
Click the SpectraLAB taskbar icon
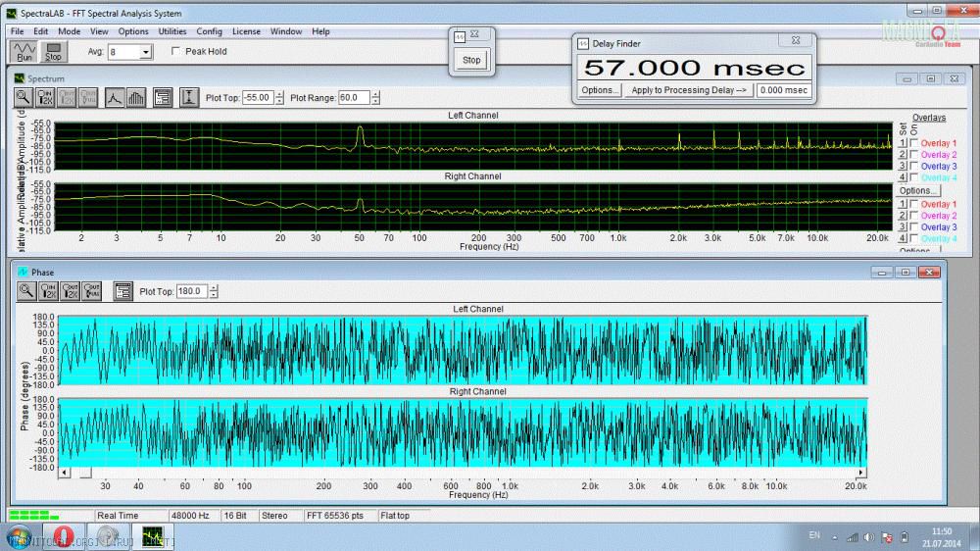pos(153,536)
